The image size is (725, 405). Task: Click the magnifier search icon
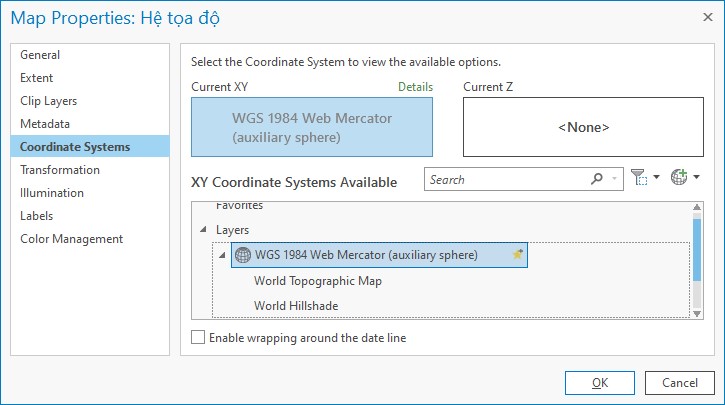click(x=597, y=179)
